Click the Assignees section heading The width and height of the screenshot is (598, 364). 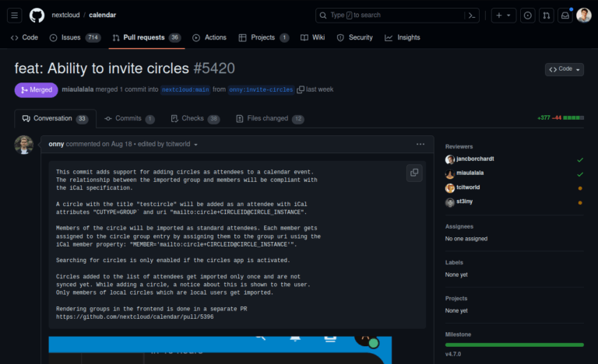pyautogui.click(x=459, y=226)
